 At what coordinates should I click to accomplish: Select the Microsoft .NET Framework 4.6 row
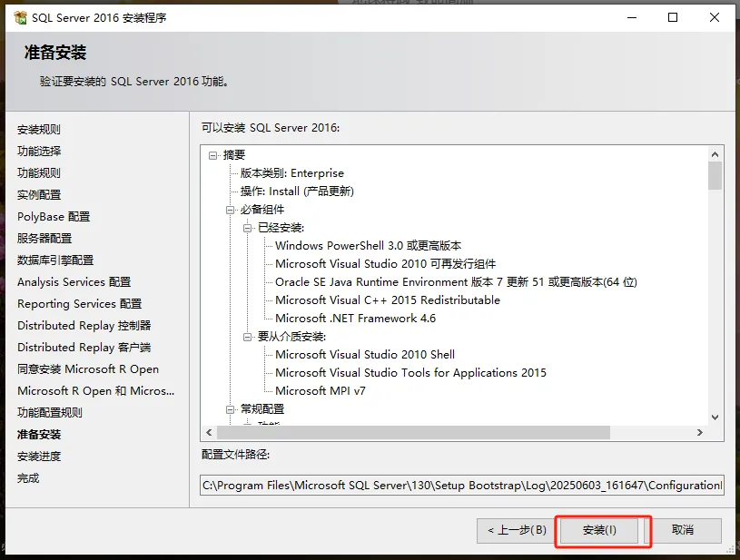click(x=355, y=319)
